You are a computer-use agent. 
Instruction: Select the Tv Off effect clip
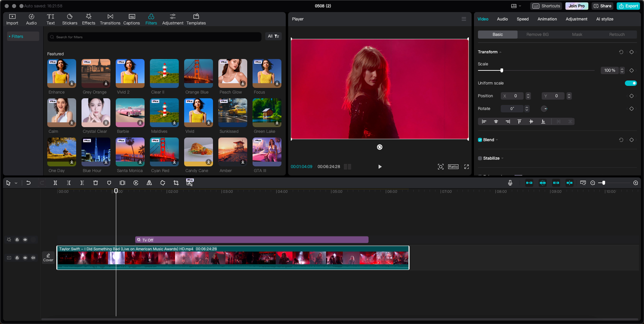click(x=252, y=240)
